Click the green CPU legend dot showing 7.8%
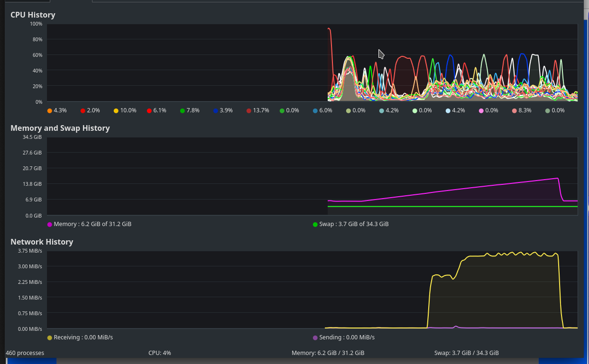 [x=182, y=110]
